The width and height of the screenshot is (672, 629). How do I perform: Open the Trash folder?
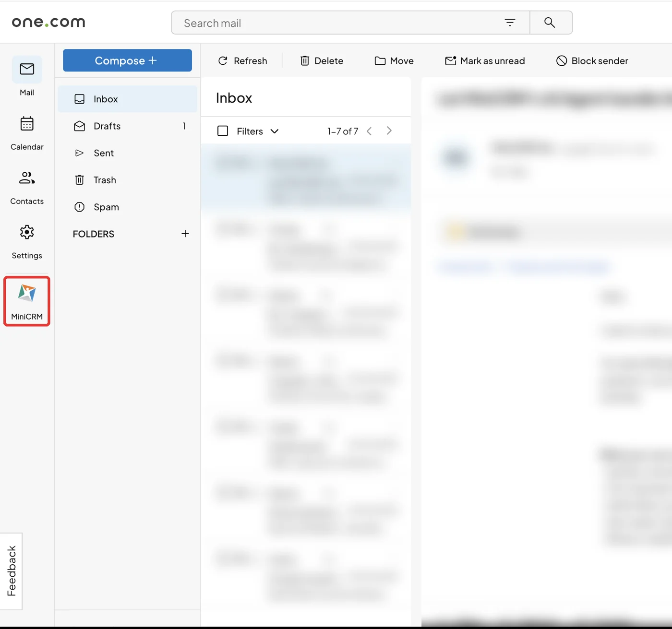pos(128,180)
